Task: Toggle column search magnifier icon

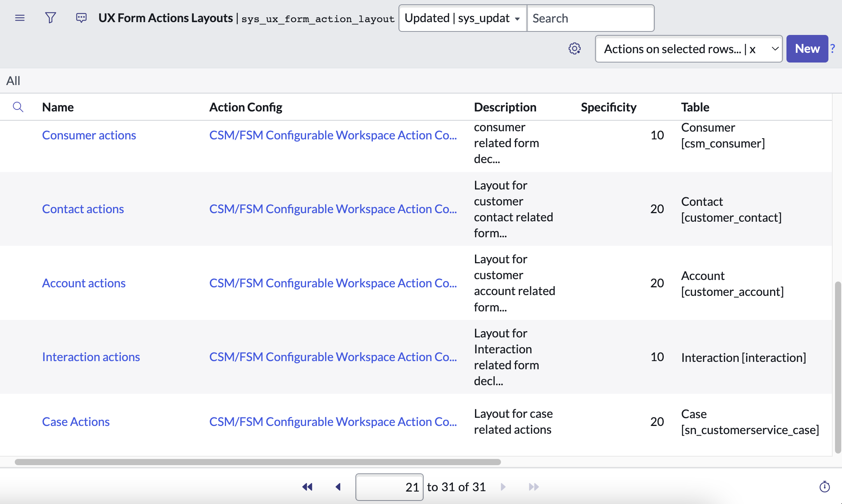Action: [x=18, y=107]
